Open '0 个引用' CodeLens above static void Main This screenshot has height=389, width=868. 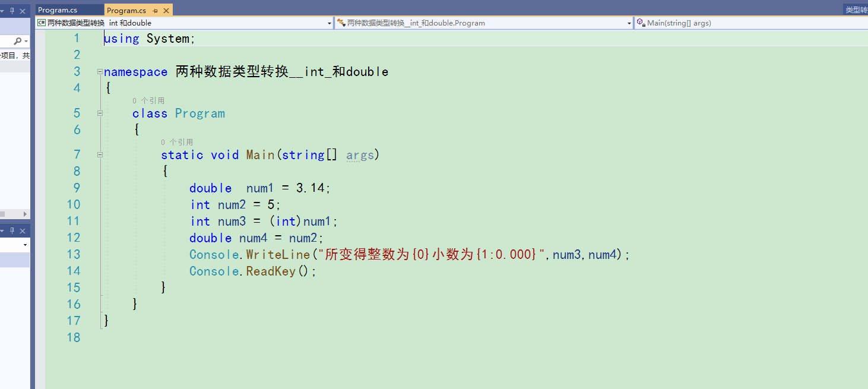click(x=177, y=143)
